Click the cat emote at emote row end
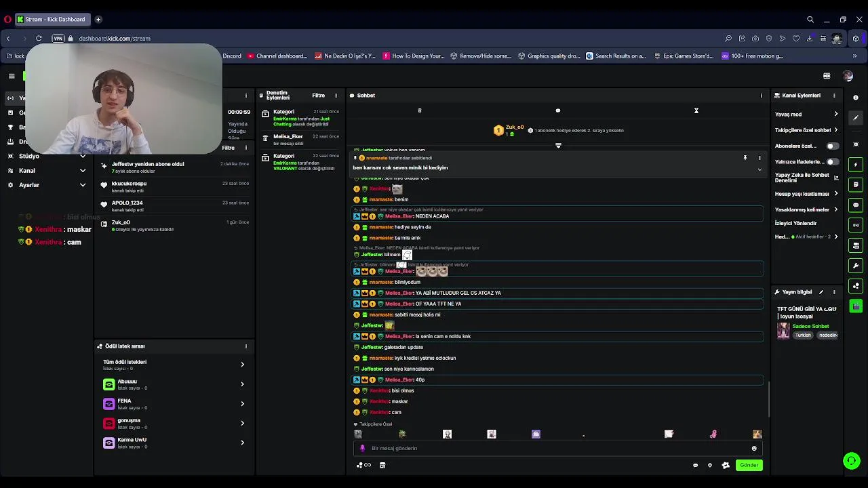The height and width of the screenshot is (488, 868). (x=757, y=434)
